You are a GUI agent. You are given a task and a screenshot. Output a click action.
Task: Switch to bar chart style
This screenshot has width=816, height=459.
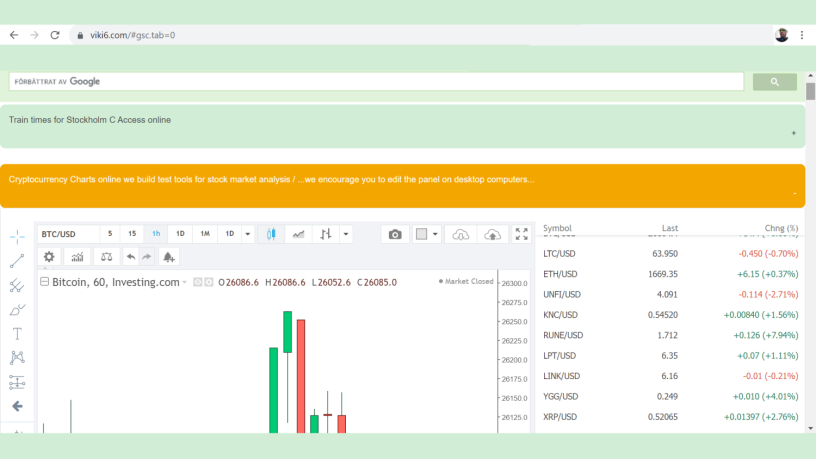coord(326,234)
